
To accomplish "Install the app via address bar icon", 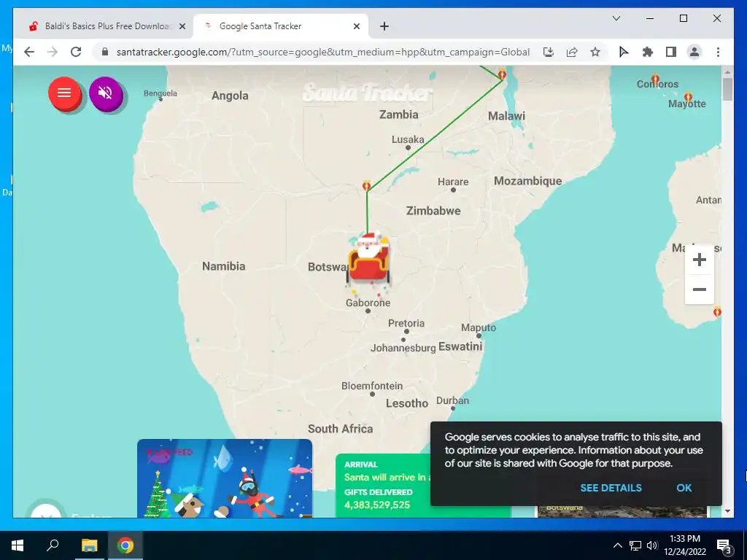I will pos(549,52).
